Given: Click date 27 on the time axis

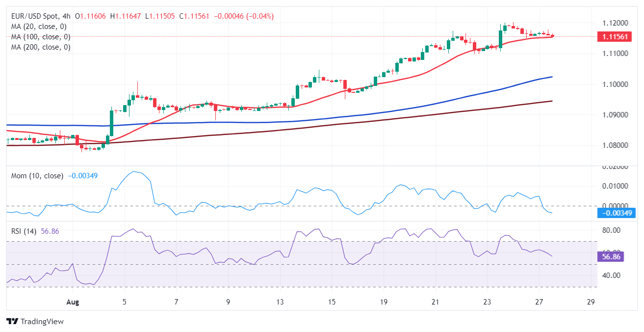Looking at the screenshot, I should [539, 302].
